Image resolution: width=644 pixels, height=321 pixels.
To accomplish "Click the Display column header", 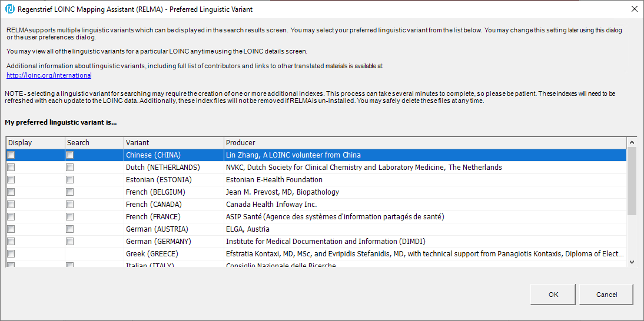I will [35, 143].
